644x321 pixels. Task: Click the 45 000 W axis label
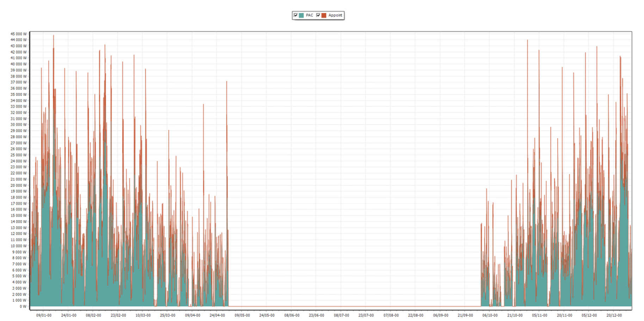pos(18,34)
